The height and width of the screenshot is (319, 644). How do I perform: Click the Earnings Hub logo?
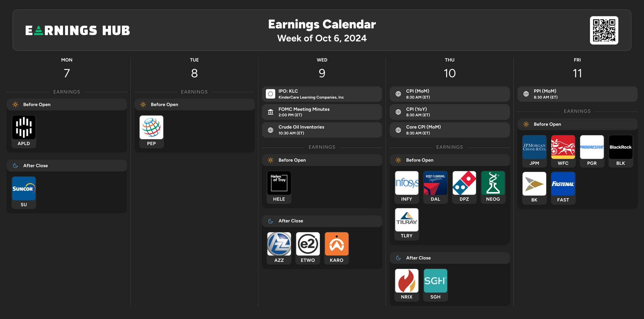[x=78, y=30]
